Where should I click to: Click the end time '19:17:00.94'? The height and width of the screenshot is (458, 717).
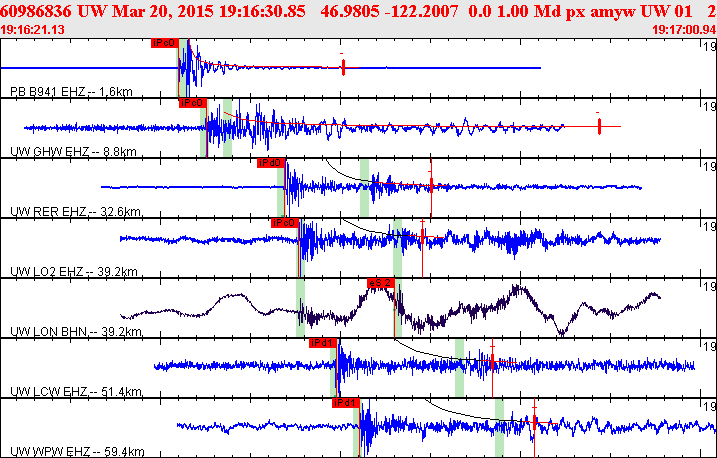point(684,30)
